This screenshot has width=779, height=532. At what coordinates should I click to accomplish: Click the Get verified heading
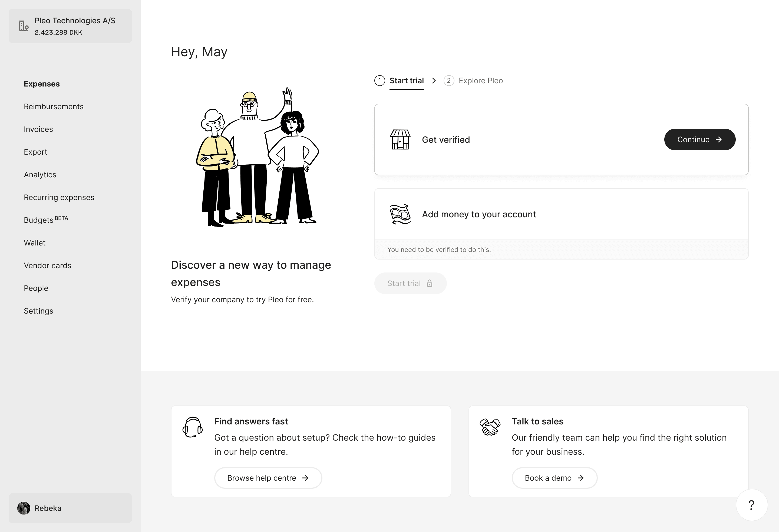(446, 140)
